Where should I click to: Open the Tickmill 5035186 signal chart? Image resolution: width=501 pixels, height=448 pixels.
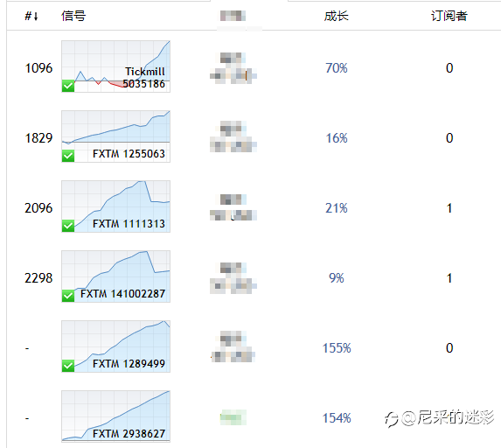coord(115,66)
